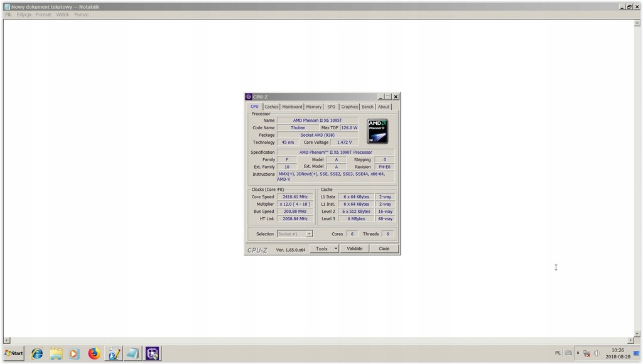Minimize the Notepad window
This screenshot has height=364, width=643.
622,6
